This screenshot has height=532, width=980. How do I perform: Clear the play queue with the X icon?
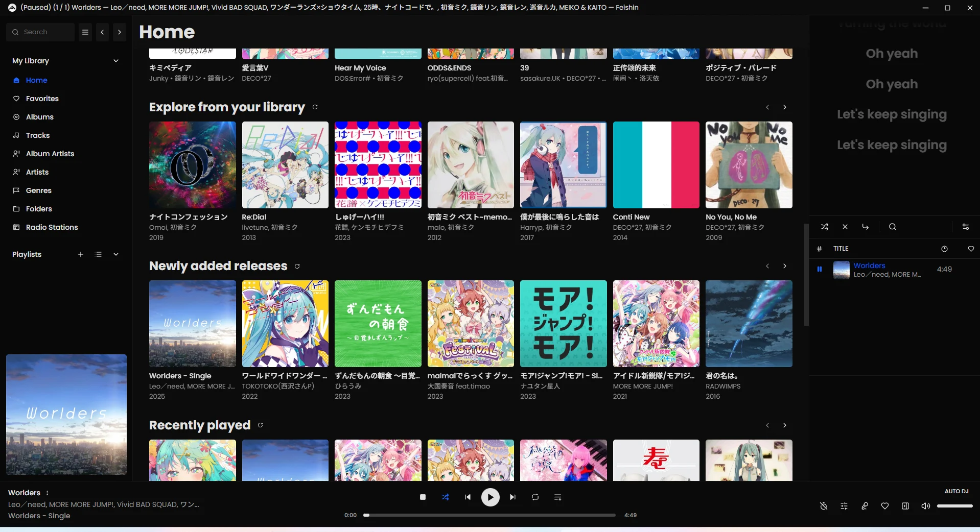click(845, 227)
